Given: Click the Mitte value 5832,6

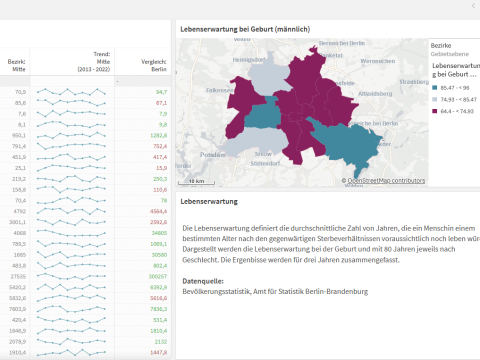Looking at the screenshot, I should [x=18, y=298].
